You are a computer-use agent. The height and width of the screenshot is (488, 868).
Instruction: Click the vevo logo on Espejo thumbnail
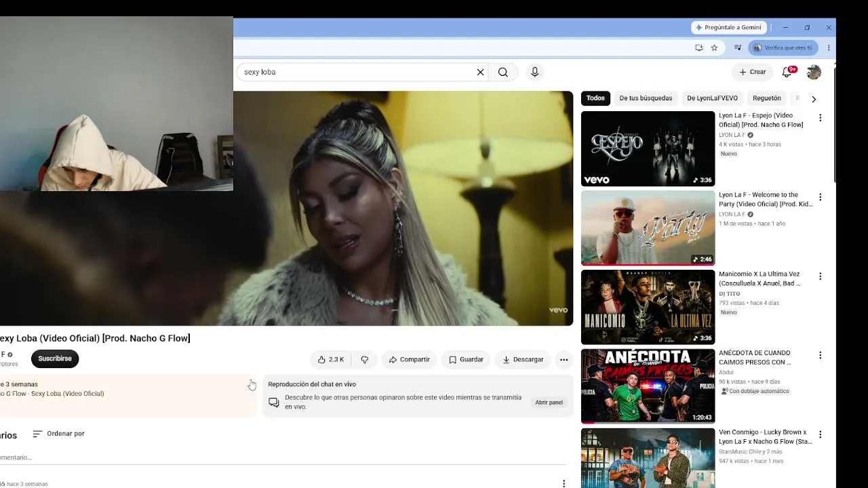(597, 180)
